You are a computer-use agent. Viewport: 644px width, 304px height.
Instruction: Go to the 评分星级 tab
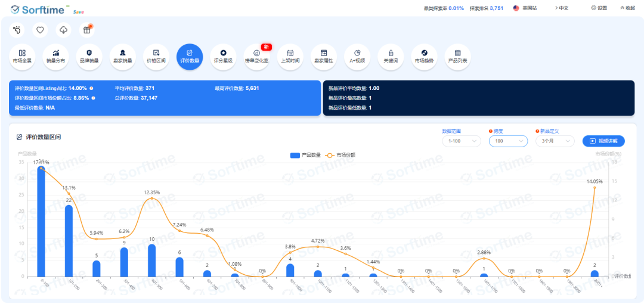tap(223, 57)
